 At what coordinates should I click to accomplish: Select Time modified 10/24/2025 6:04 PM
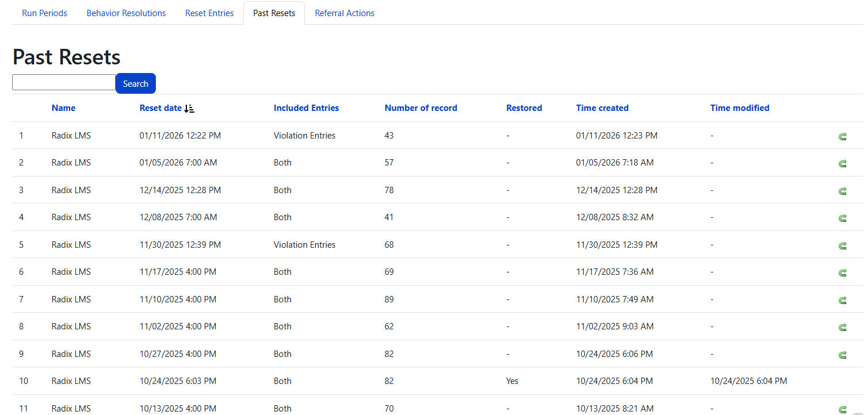click(748, 381)
